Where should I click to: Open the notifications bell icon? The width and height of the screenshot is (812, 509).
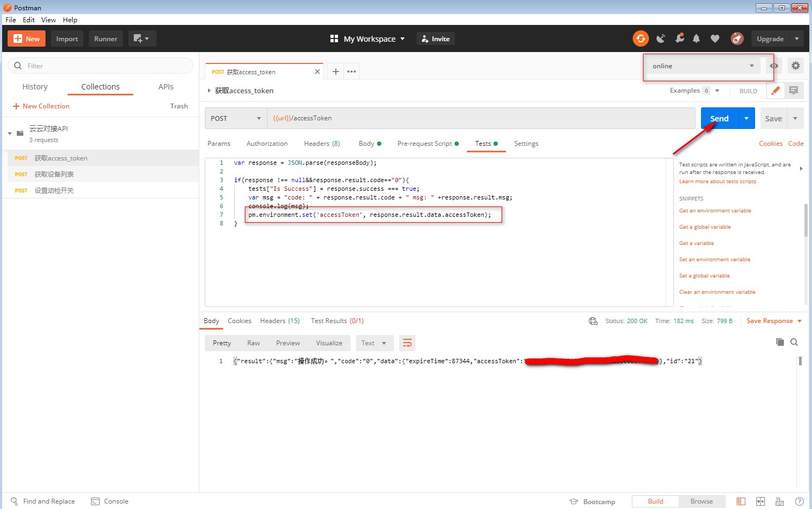coord(697,38)
